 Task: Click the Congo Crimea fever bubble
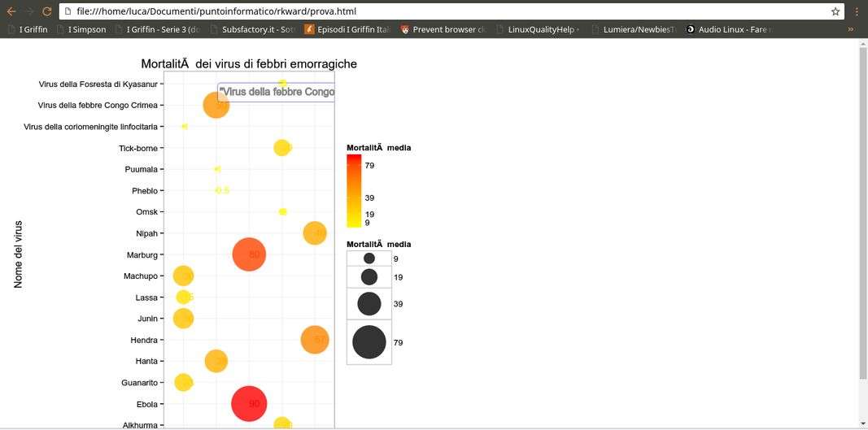click(216, 105)
